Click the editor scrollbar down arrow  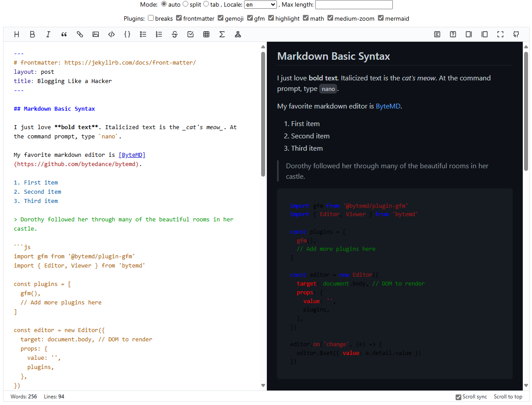[x=263, y=386]
